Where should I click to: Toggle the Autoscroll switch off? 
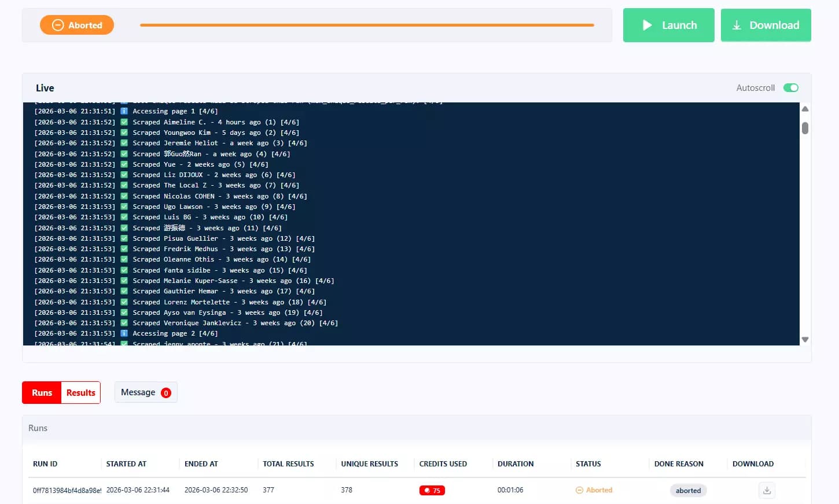point(791,87)
